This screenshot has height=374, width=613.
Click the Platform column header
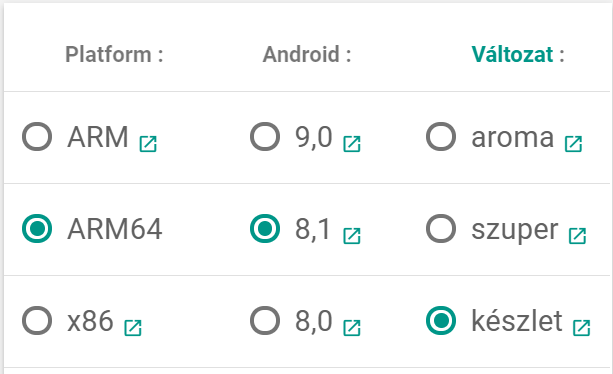click(114, 54)
